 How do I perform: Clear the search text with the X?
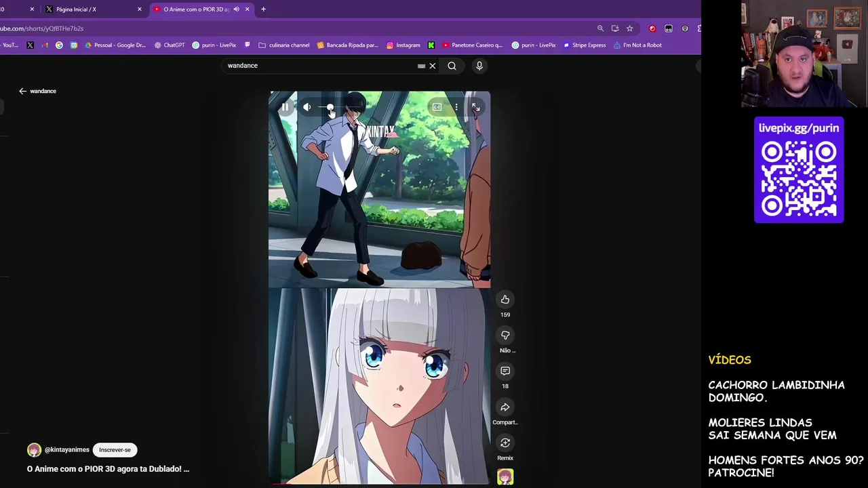coord(433,66)
